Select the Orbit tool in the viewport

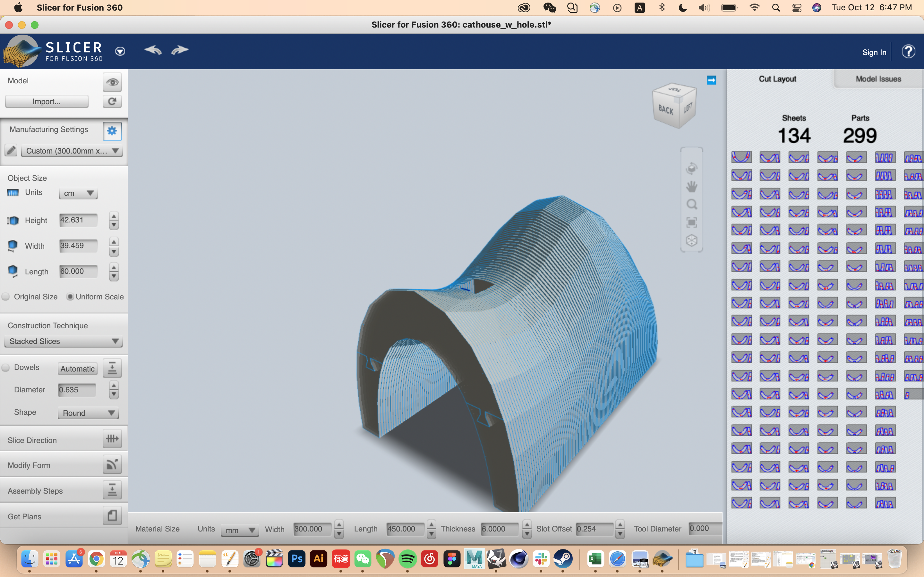[692, 168]
